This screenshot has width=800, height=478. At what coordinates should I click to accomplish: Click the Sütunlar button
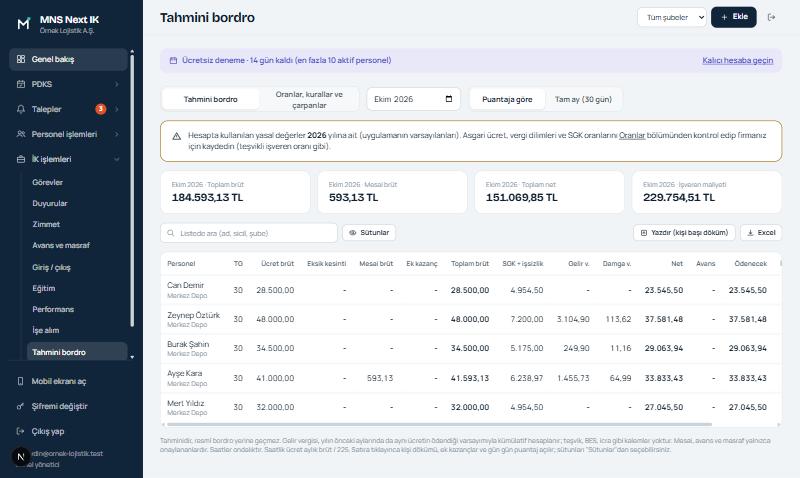point(369,233)
